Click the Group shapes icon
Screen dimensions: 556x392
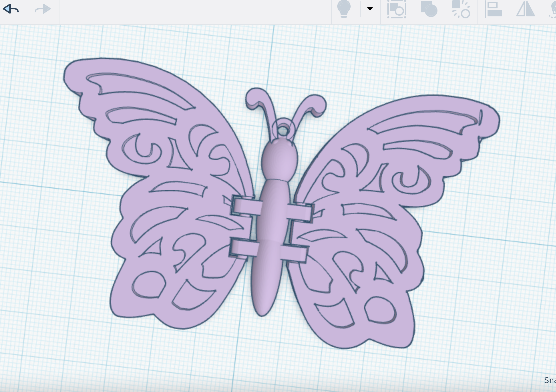(429, 9)
